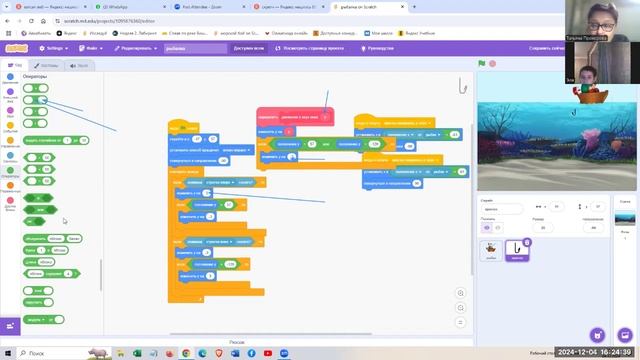Switch to the Sounds tab

tap(79, 65)
